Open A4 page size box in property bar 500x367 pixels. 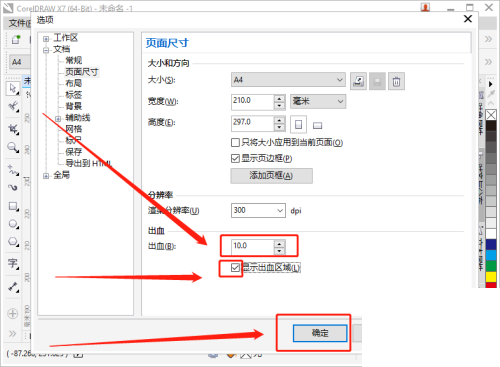point(19,62)
